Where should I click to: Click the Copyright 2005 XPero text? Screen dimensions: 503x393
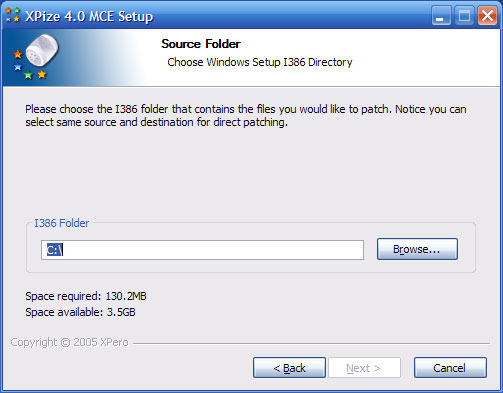pyautogui.click(x=69, y=342)
